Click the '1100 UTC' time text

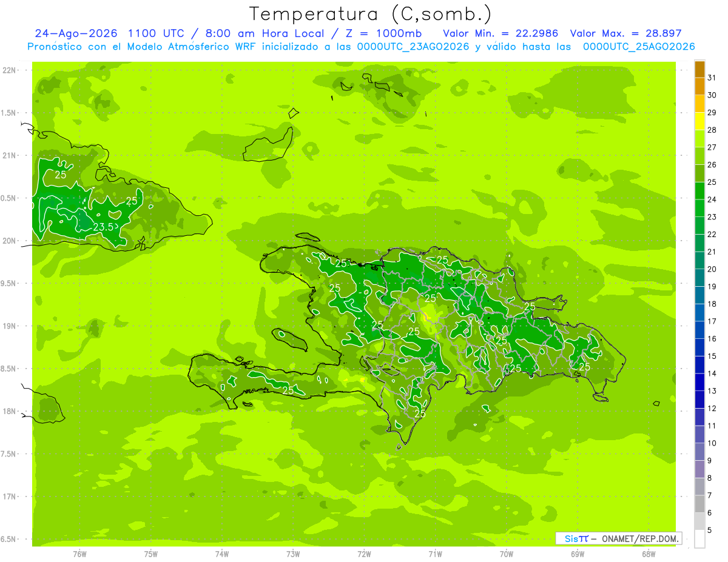[x=157, y=33]
